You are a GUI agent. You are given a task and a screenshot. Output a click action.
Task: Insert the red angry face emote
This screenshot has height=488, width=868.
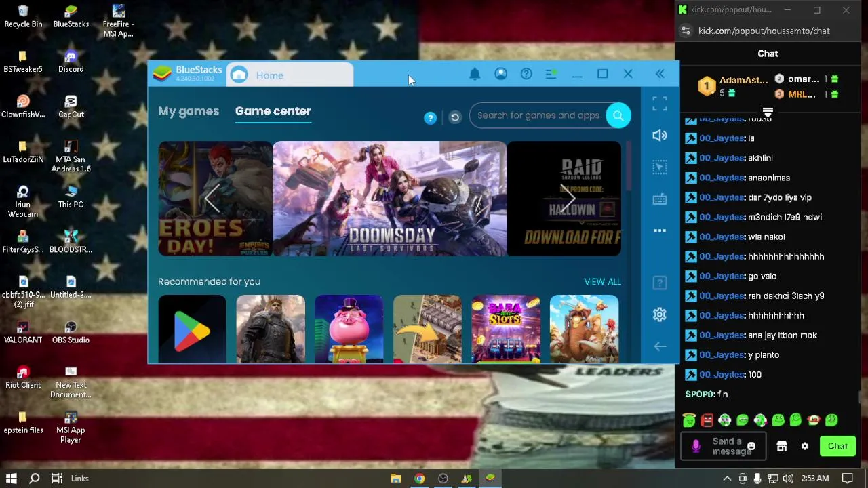(707, 421)
